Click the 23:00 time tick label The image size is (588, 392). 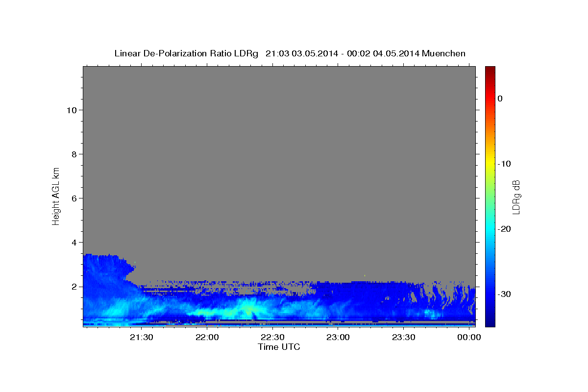(338, 338)
